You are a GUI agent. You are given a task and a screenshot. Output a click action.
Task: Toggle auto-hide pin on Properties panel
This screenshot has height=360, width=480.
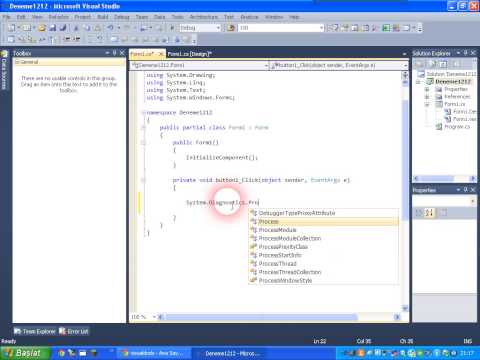click(466, 190)
